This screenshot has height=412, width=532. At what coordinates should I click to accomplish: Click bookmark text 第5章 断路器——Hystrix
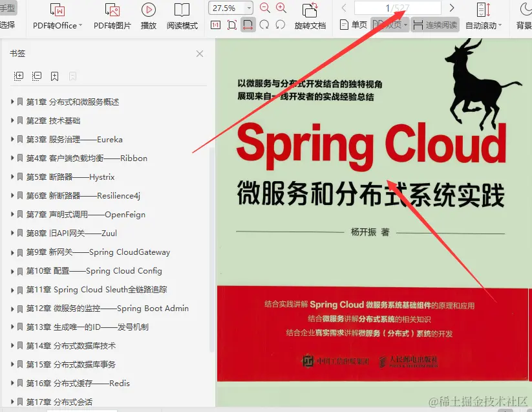tap(70, 177)
